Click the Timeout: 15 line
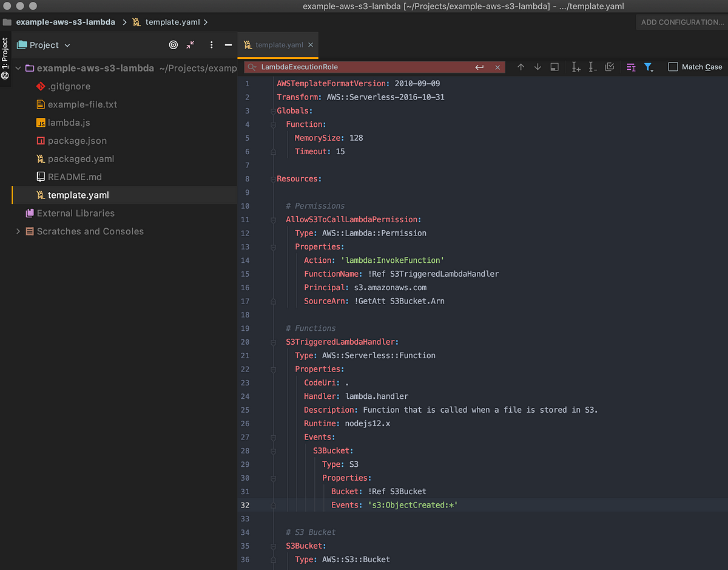Screen dimensions: 728x570 320,151
